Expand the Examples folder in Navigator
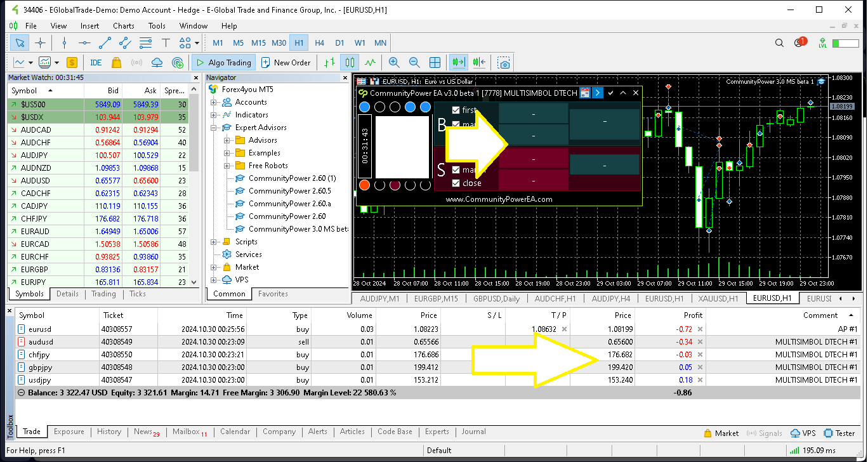Viewport: 868px width, 462px height. (227, 153)
